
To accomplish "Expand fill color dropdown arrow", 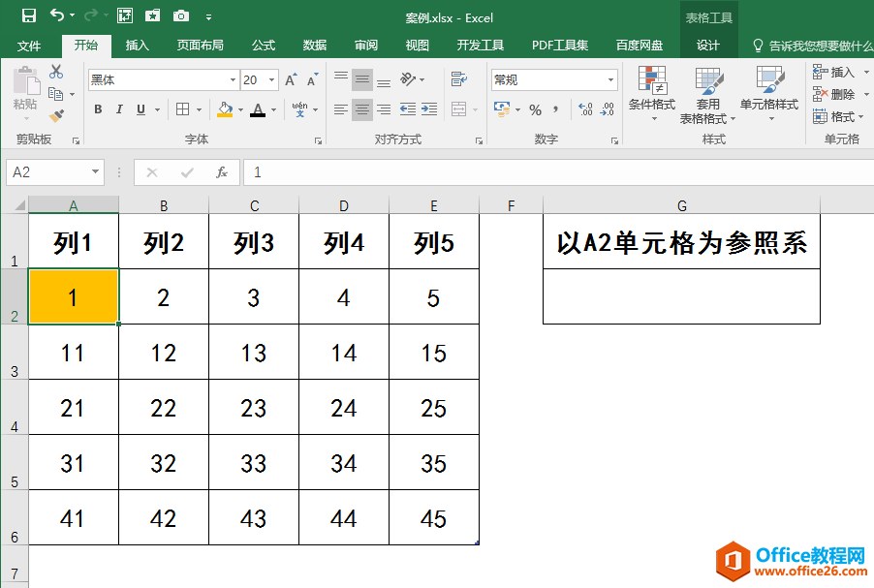I will pyautogui.click(x=240, y=109).
